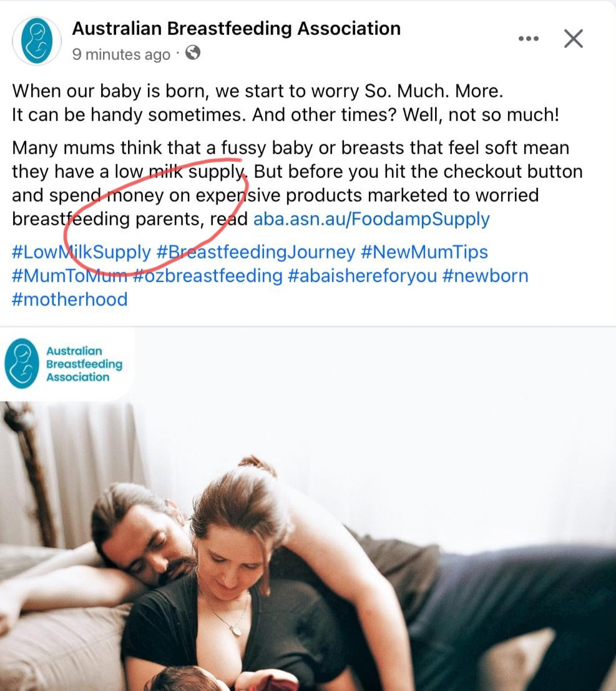Open the #ozbreastfeeding hashtag
Image resolution: width=616 pixels, height=691 pixels.
pos(208,276)
